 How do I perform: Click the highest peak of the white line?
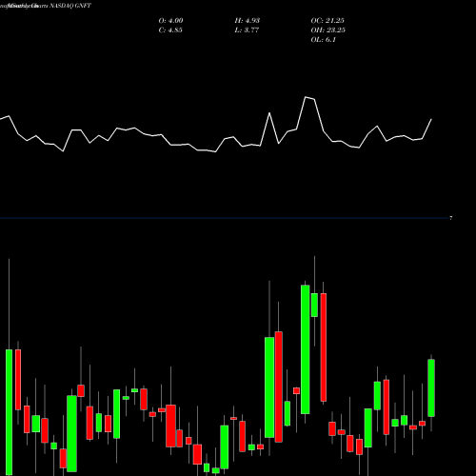click(x=306, y=97)
